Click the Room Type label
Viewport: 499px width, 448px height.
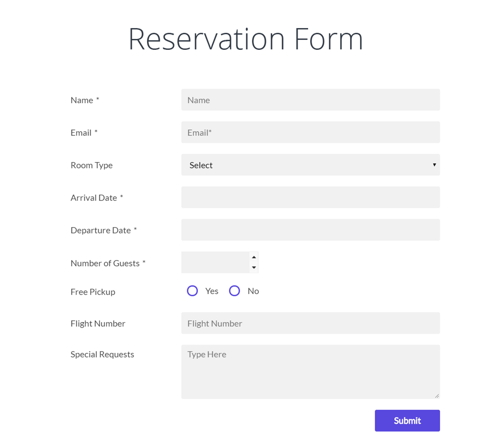[91, 165]
